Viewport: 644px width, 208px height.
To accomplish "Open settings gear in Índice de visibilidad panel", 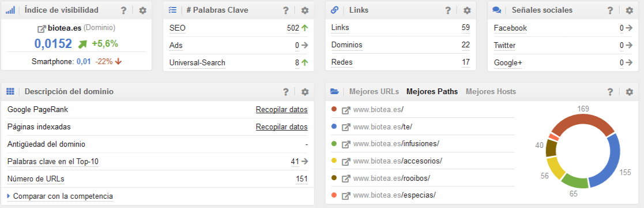I will tap(142, 11).
